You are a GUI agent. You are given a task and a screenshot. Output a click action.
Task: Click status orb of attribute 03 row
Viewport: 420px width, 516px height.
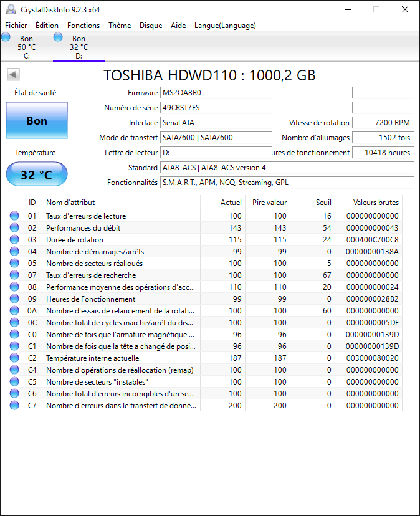click(x=14, y=239)
